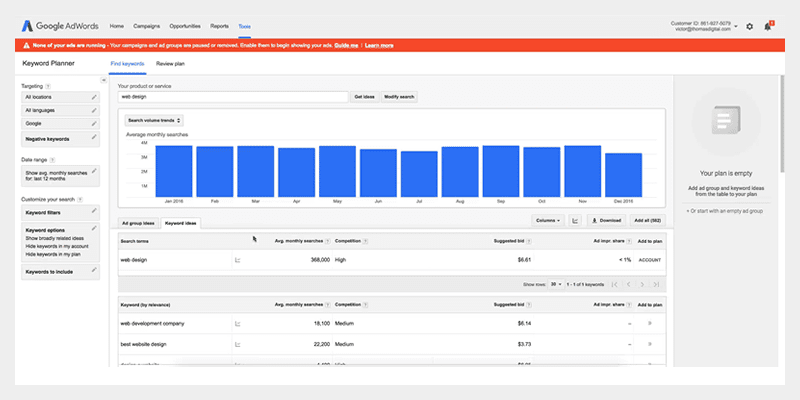Image resolution: width=800 pixels, height=400 pixels.
Task: Click the product or service search field
Action: [231, 97]
